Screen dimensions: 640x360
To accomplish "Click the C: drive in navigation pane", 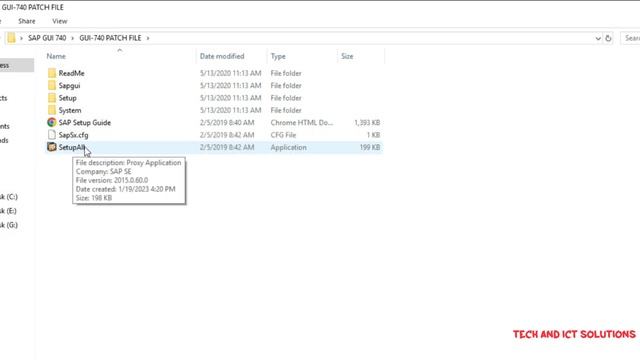I will tap(9, 197).
